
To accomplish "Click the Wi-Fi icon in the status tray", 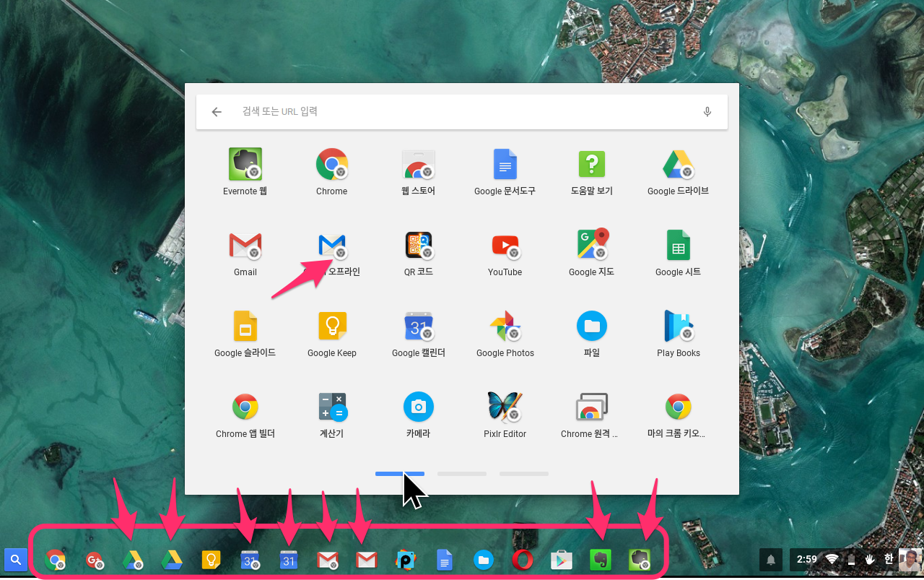I will point(832,559).
